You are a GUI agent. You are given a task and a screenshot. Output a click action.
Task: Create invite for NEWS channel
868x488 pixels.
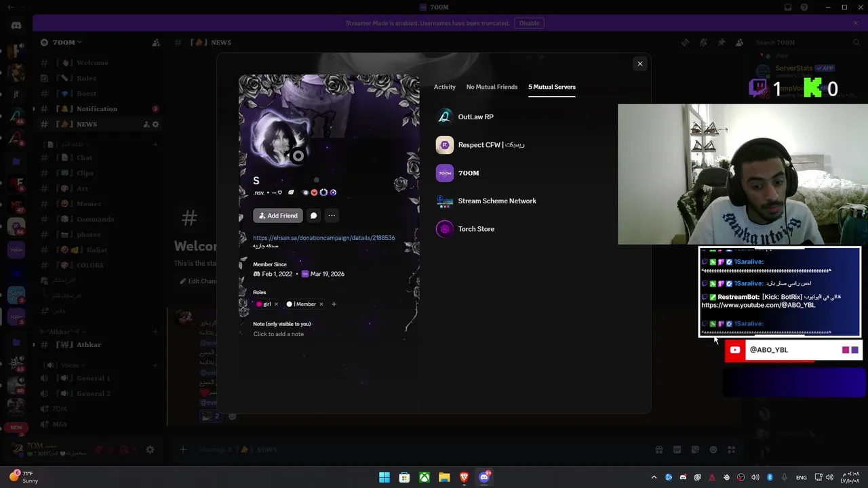click(146, 124)
